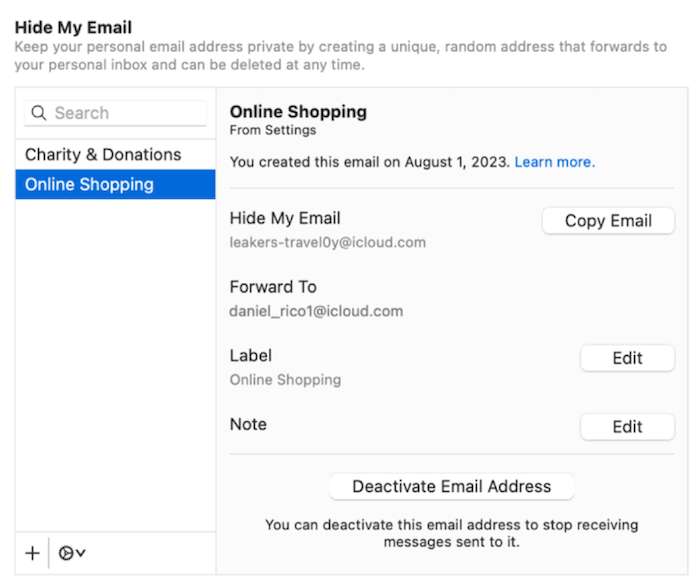Click the magnifying glass search icon
The height and width of the screenshot is (586, 700).
[x=39, y=113]
